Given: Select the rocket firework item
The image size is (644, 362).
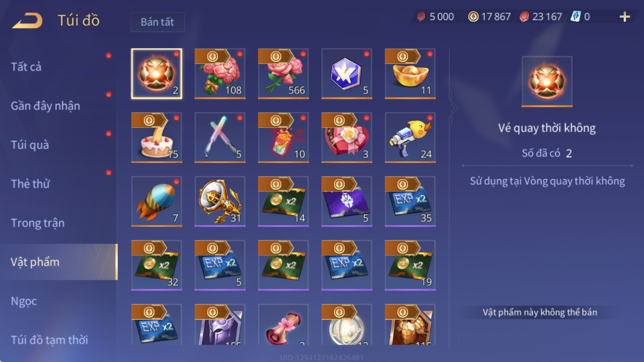Looking at the screenshot, I should click(157, 201).
